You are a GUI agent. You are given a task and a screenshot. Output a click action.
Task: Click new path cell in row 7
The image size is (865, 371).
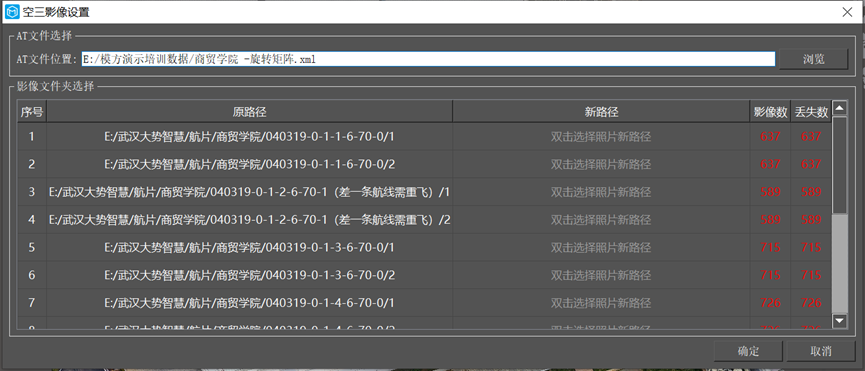[601, 303]
